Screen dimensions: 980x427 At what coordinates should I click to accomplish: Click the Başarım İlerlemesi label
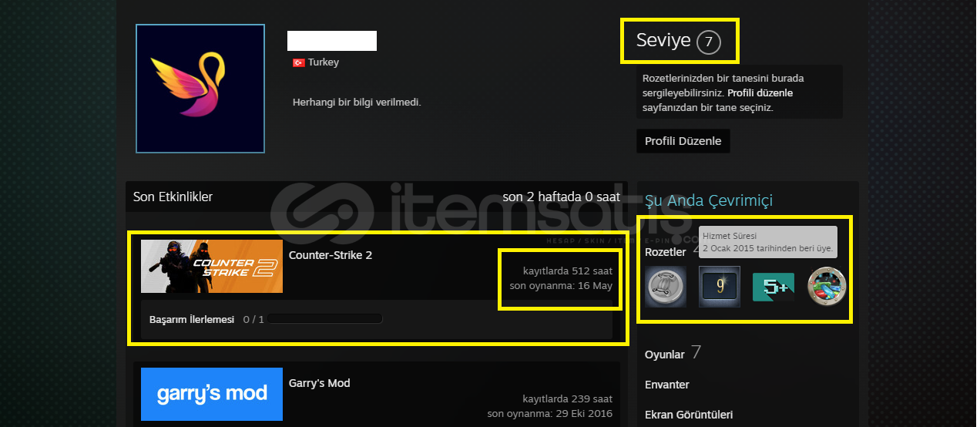pyautogui.click(x=192, y=319)
